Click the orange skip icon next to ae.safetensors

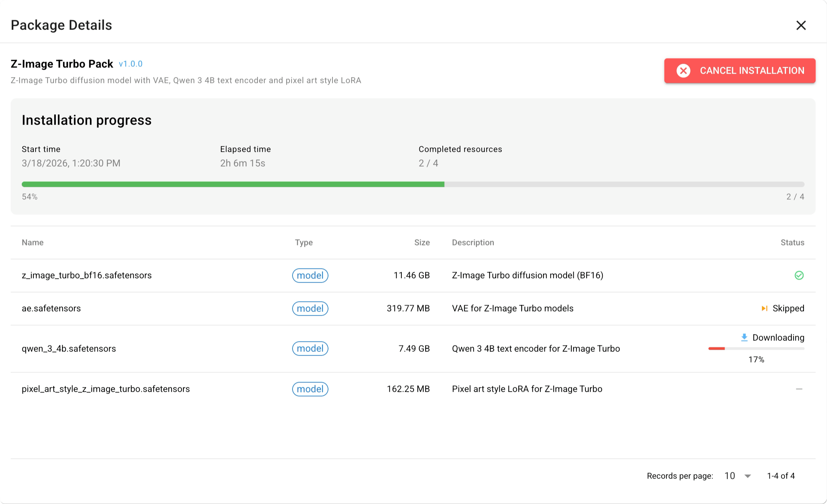tap(765, 308)
